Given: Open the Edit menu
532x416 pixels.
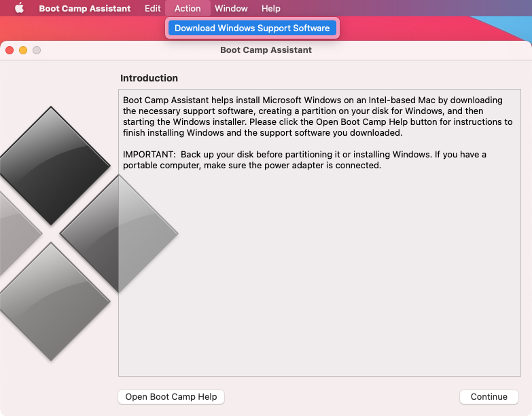Looking at the screenshot, I should coord(152,8).
